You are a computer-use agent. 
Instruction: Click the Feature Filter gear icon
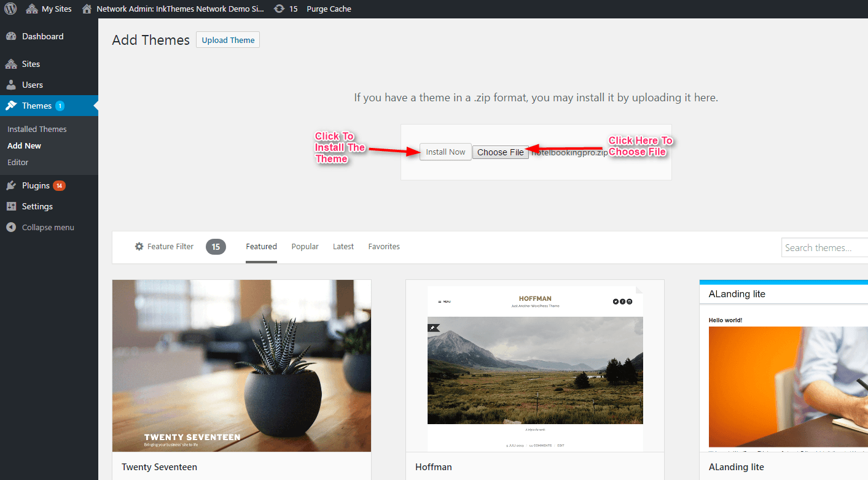pyautogui.click(x=139, y=247)
